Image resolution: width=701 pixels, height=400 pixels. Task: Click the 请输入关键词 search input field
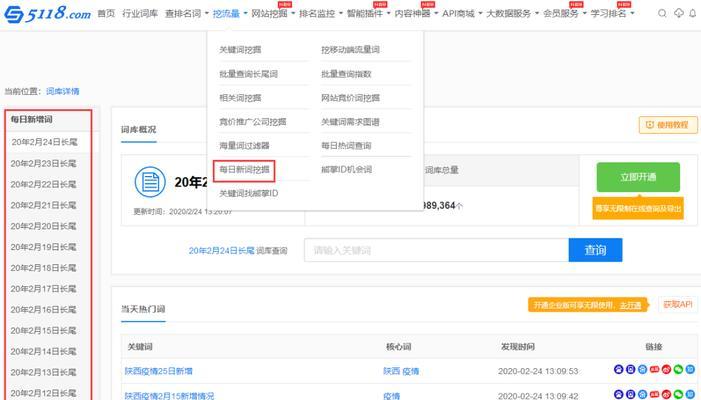point(436,250)
